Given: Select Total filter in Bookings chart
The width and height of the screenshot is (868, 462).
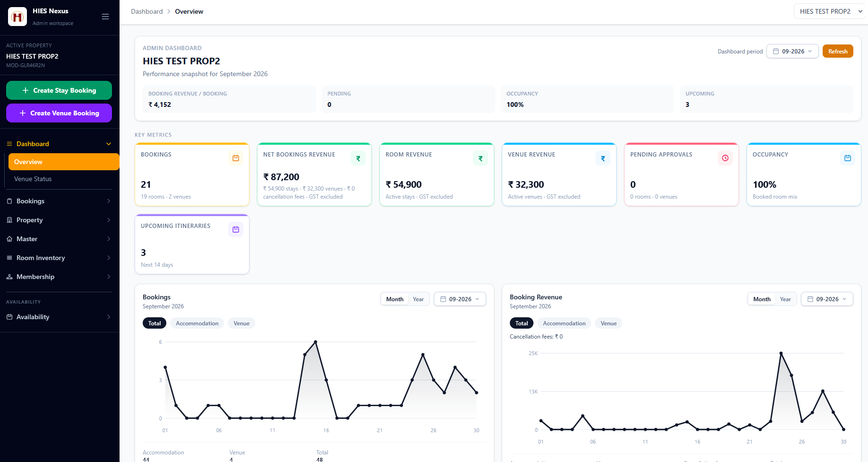Looking at the screenshot, I should coord(155,323).
